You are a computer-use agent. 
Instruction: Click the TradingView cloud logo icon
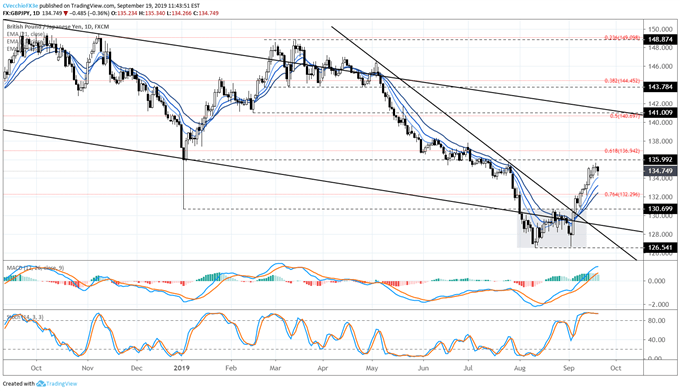[x=41, y=384]
